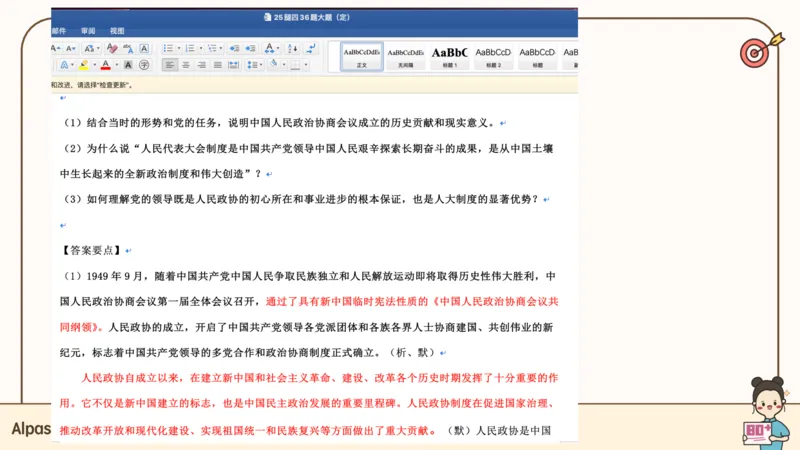Screen dimensions: 800x450
Task: Show or hide paragraph marks
Action: (311, 48)
